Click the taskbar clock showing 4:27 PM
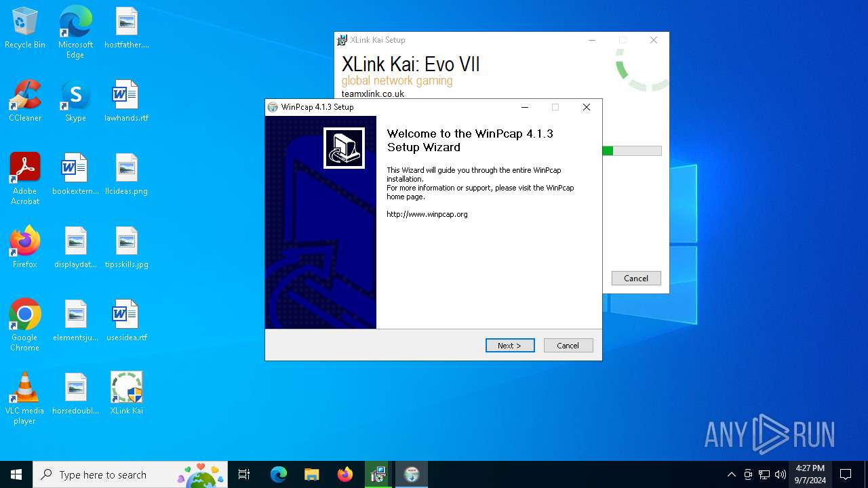The height and width of the screenshot is (488, 868). (x=810, y=474)
